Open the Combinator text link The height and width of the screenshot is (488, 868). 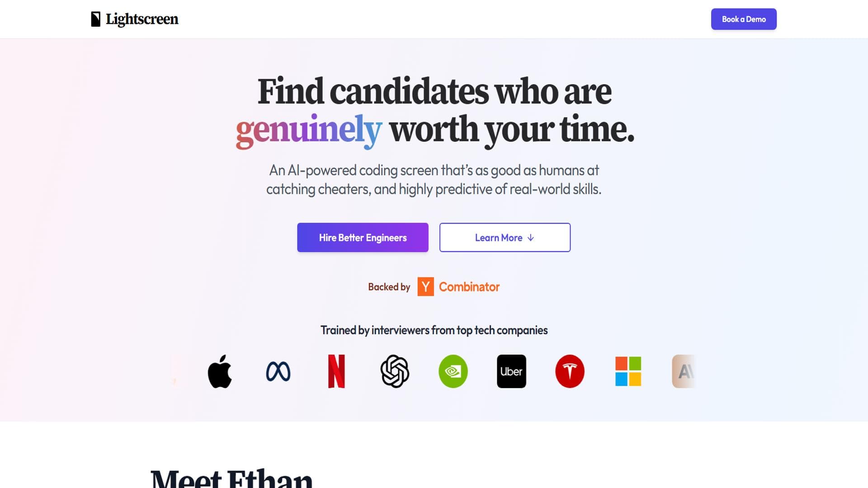pyautogui.click(x=469, y=287)
